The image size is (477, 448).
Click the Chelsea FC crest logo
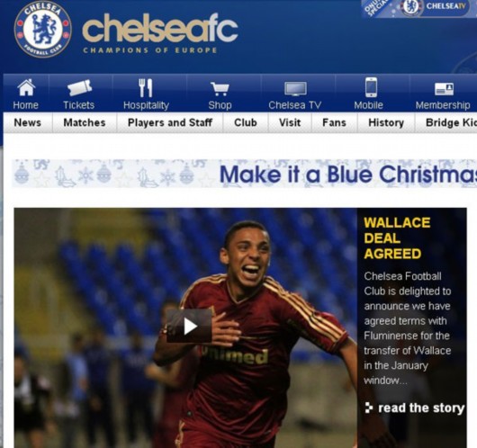tap(43, 30)
